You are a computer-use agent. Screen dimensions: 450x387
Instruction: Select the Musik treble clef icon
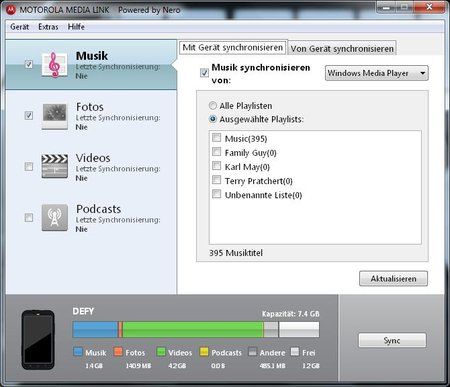click(x=55, y=65)
